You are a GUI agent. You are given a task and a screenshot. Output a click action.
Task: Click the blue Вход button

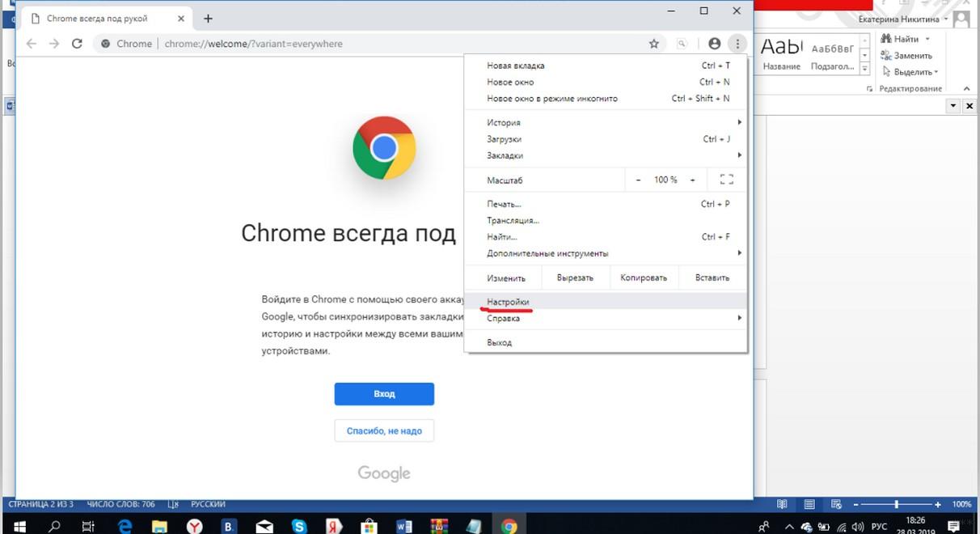click(x=384, y=394)
